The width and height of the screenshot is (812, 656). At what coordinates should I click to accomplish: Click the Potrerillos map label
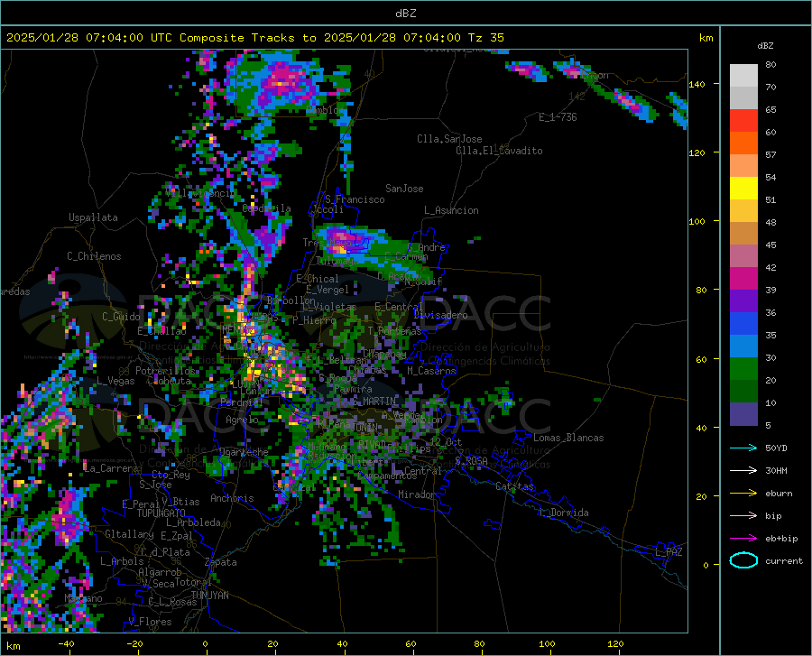166,371
